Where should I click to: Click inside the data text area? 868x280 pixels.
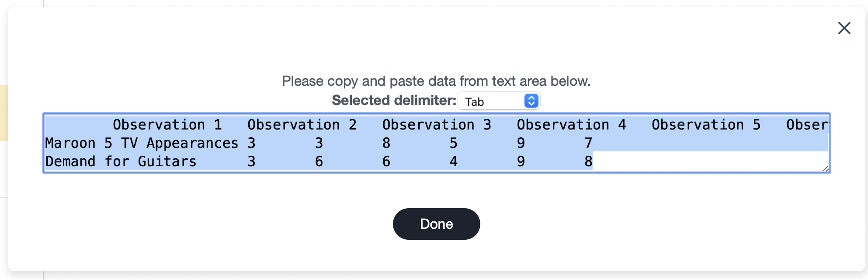click(437, 142)
